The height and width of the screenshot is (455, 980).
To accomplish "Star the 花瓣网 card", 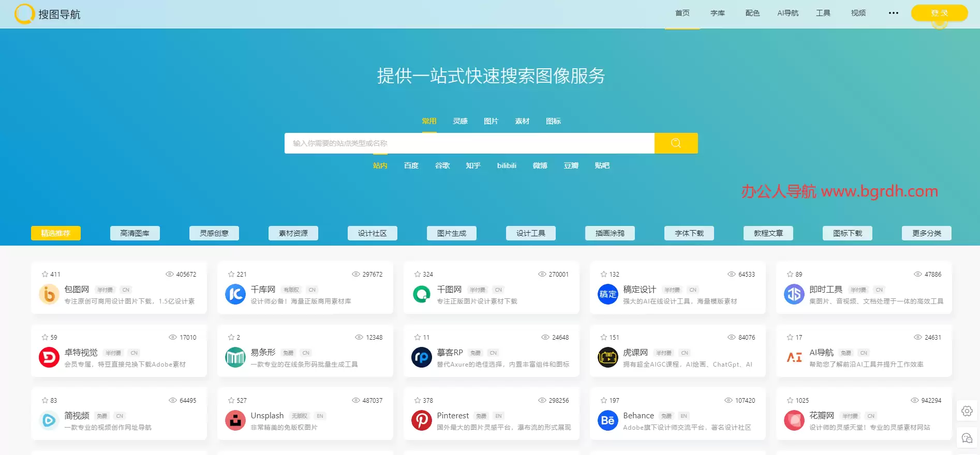I will pyautogui.click(x=790, y=400).
